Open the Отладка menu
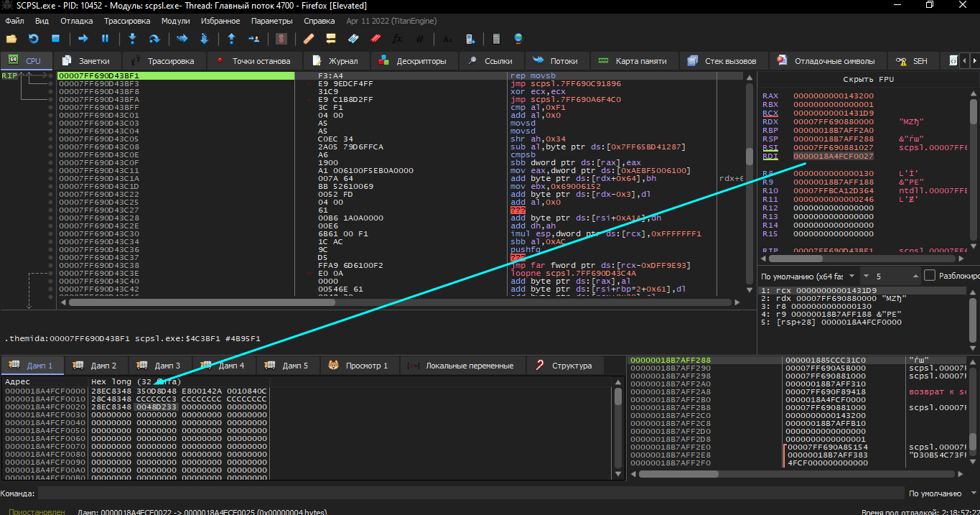The width and height of the screenshot is (980, 515). [77, 21]
